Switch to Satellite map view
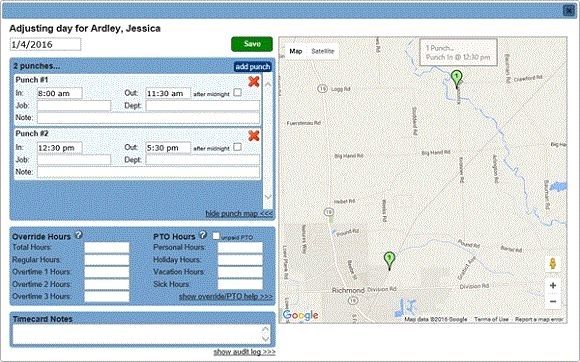The width and height of the screenshot is (580, 362). [x=323, y=51]
